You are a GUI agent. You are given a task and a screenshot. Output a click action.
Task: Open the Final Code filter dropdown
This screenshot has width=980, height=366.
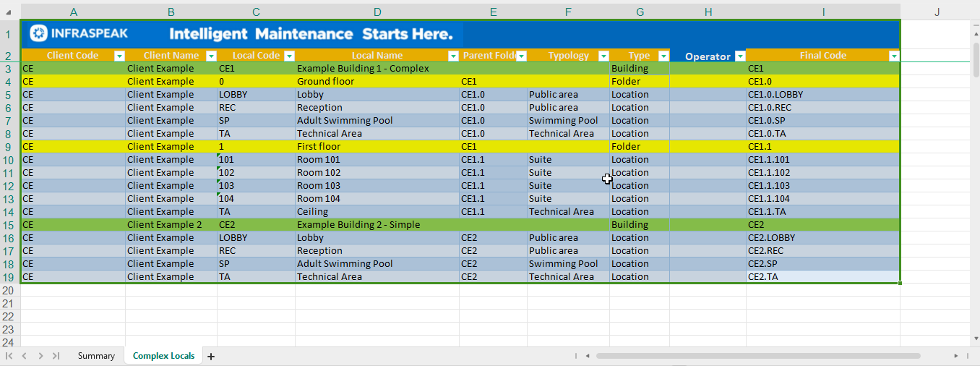coord(894,56)
